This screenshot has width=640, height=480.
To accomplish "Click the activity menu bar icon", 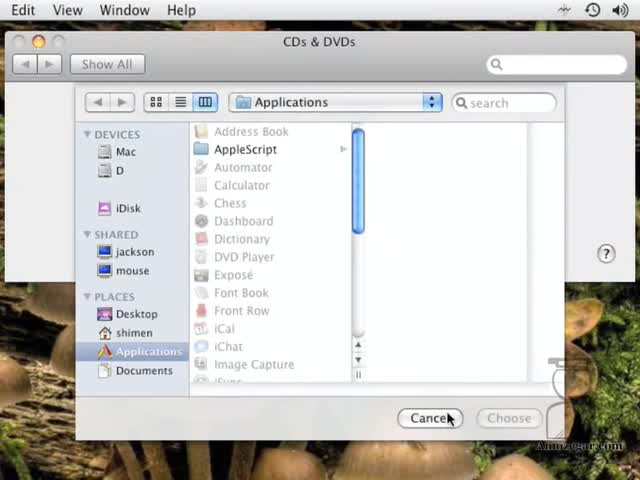I will (x=564, y=10).
